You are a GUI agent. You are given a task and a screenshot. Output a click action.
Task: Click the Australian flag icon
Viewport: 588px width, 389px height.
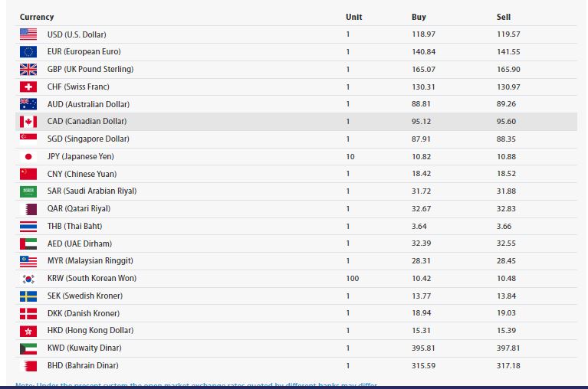click(x=28, y=104)
